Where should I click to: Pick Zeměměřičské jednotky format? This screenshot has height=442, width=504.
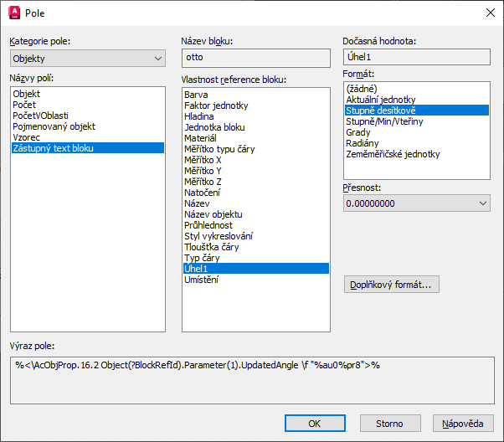click(x=393, y=154)
